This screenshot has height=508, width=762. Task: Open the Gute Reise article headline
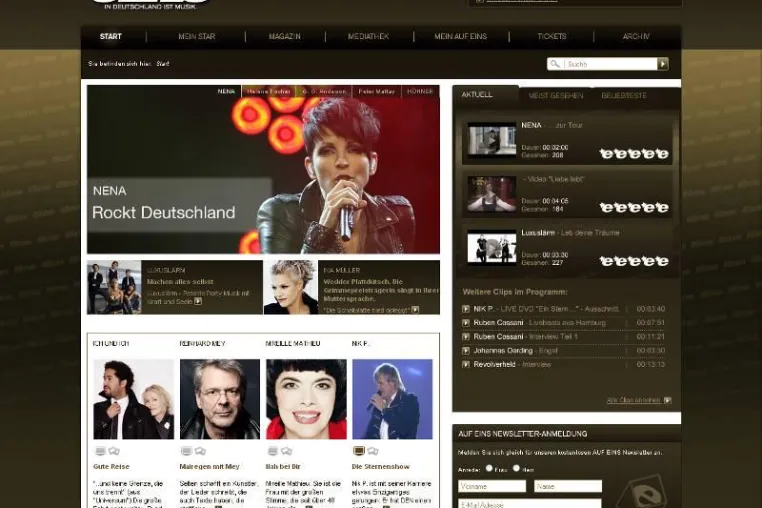coord(111,467)
